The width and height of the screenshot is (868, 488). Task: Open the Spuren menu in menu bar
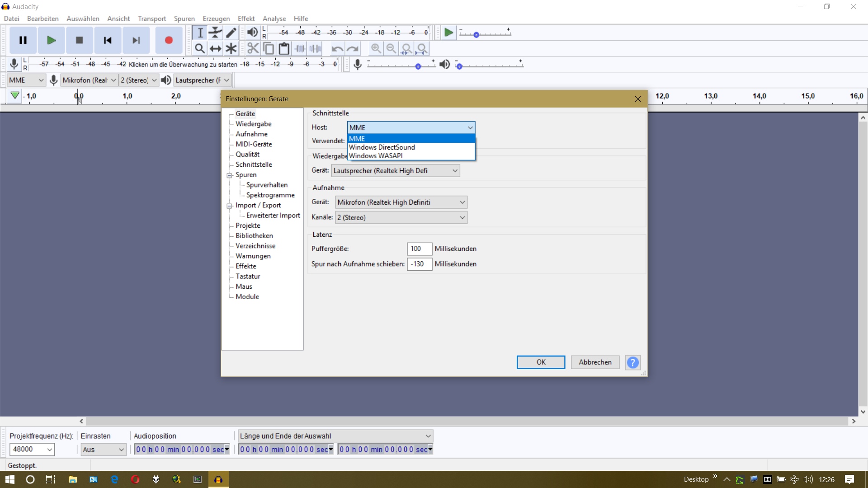(x=184, y=19)
